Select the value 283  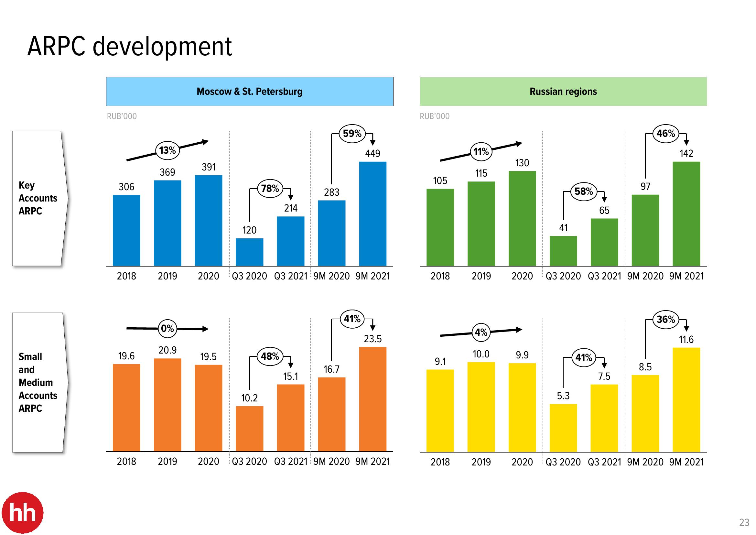pyautogui.click(x=331, y=192)
